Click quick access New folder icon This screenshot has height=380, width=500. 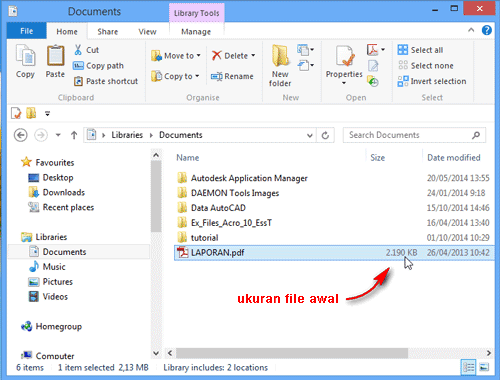click(x=31, y=113)
